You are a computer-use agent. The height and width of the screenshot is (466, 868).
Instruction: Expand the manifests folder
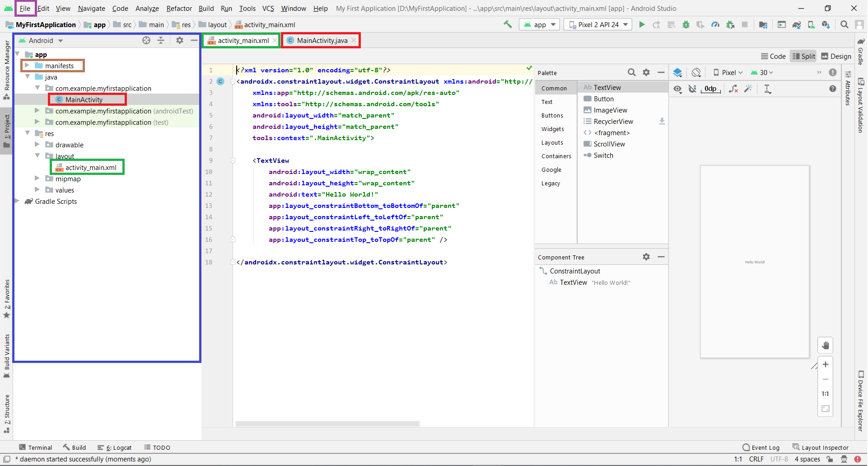click(x=27, y=66)
